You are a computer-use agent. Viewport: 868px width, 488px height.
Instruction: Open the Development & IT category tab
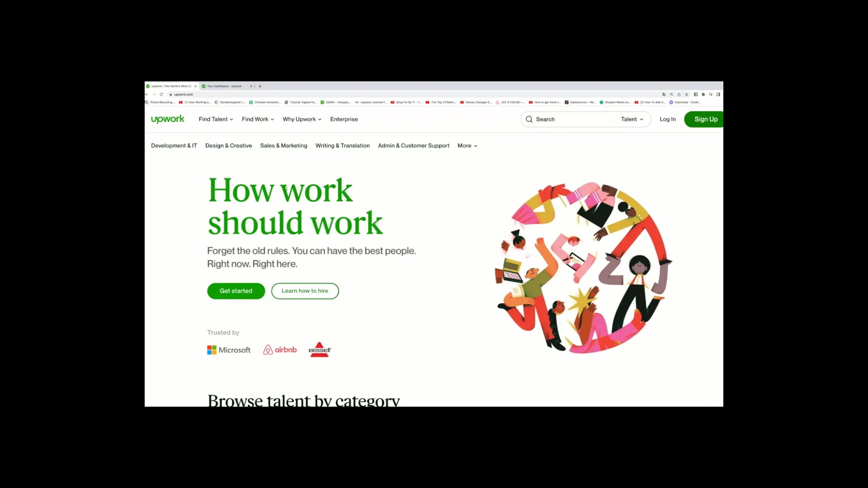(x=174, y=145)
